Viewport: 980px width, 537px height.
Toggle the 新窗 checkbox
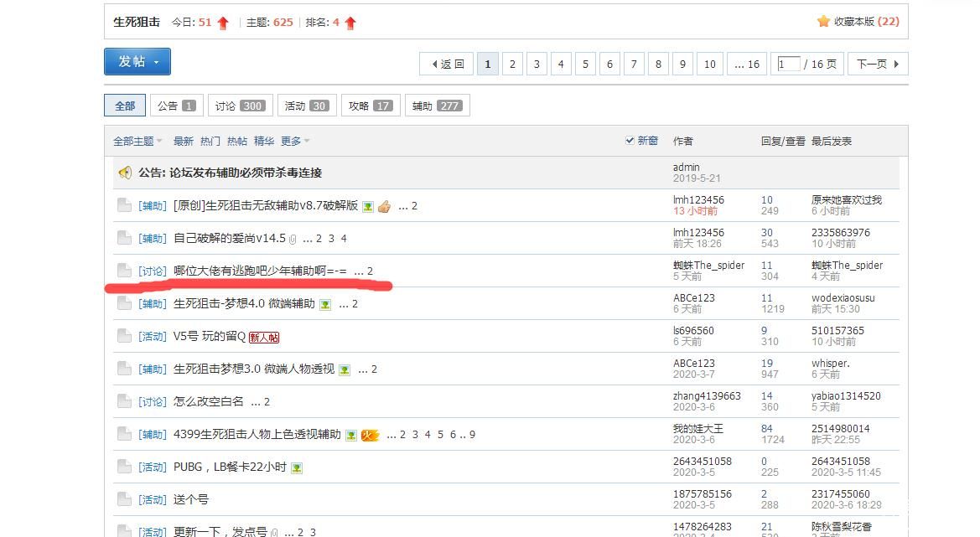coord(630,141)
